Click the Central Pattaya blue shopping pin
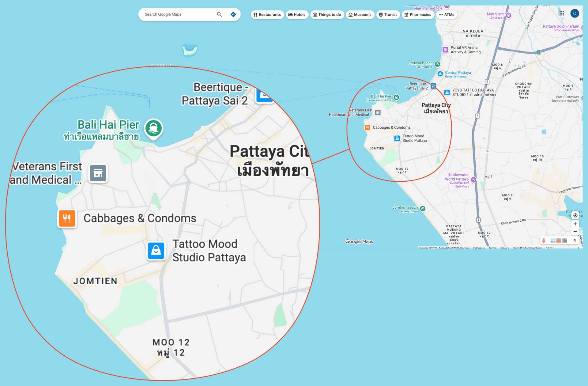 coord(440,74)
